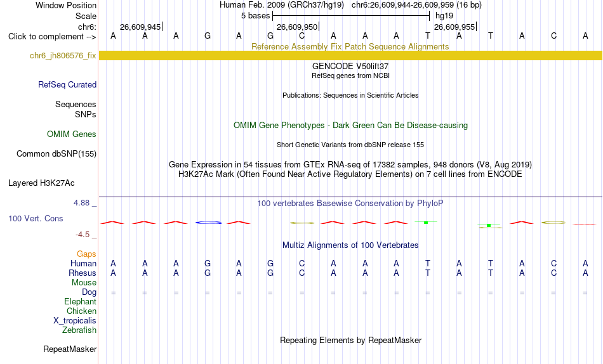Open the GTEx gene expression track title

point(350,164)
